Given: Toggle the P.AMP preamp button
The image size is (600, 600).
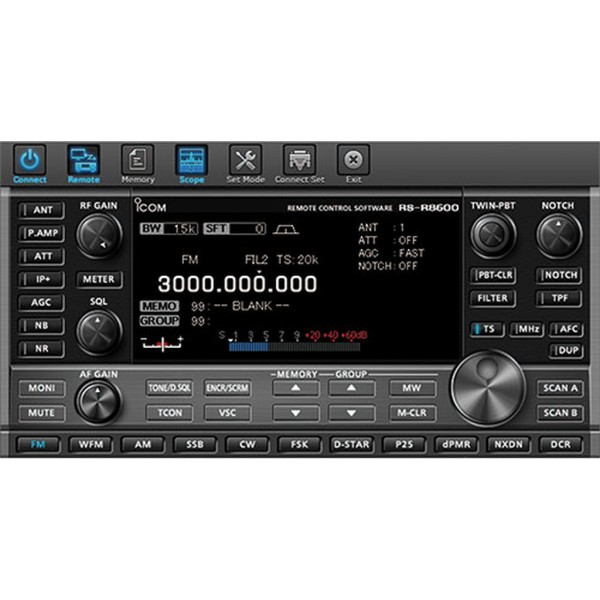Looking at the screenshot, I should [41, 233].
